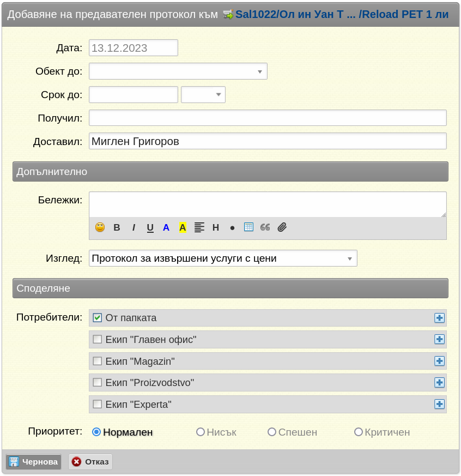Attach a file using the paperclip icon
461x476 pixels.
(x=282, y=227)
